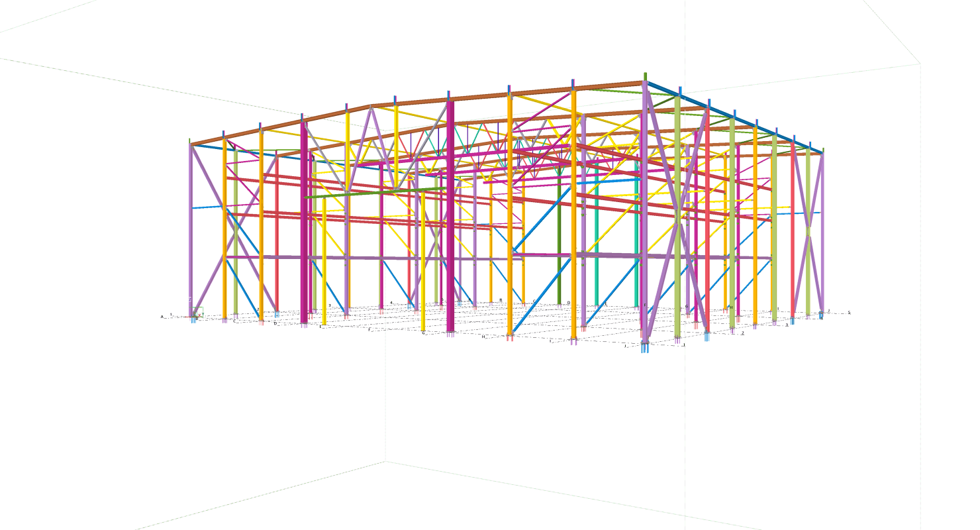980x530 pixels.
Task: Select the blue support symbol under front-right corner column
Action: [x=644, y=348]
